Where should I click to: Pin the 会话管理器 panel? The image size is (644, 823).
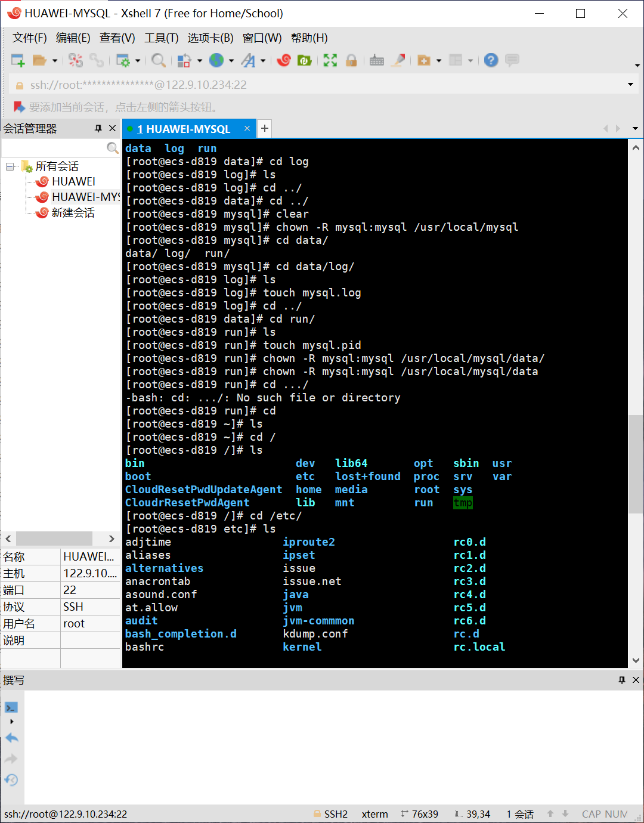(x=98, y=129)
